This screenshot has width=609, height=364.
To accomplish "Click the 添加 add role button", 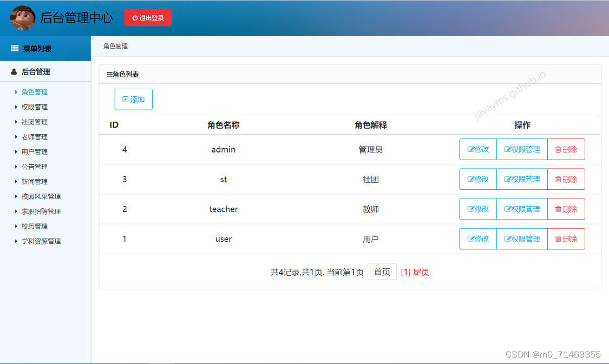I will click(134, 100).
